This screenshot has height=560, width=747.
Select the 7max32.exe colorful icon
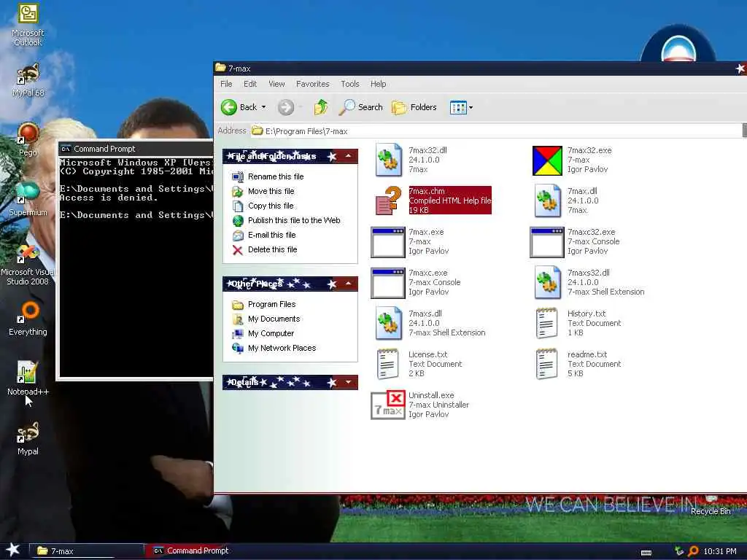click(547, 160)
